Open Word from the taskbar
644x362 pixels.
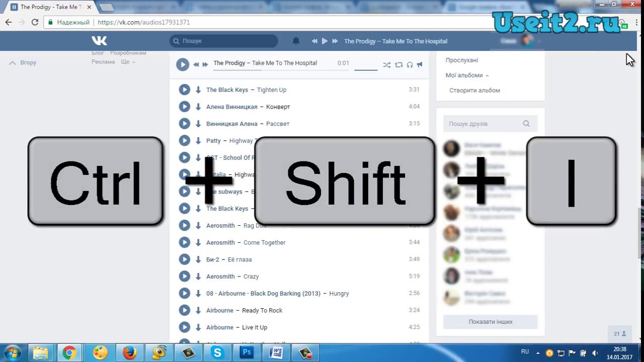click(276, 353)
